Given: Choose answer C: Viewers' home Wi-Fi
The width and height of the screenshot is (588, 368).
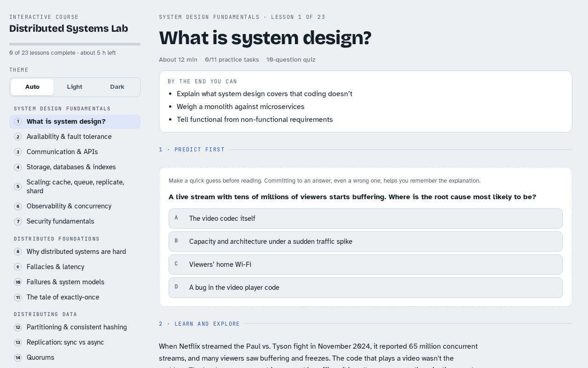Looking at the screenshot, I should point(365,264).
